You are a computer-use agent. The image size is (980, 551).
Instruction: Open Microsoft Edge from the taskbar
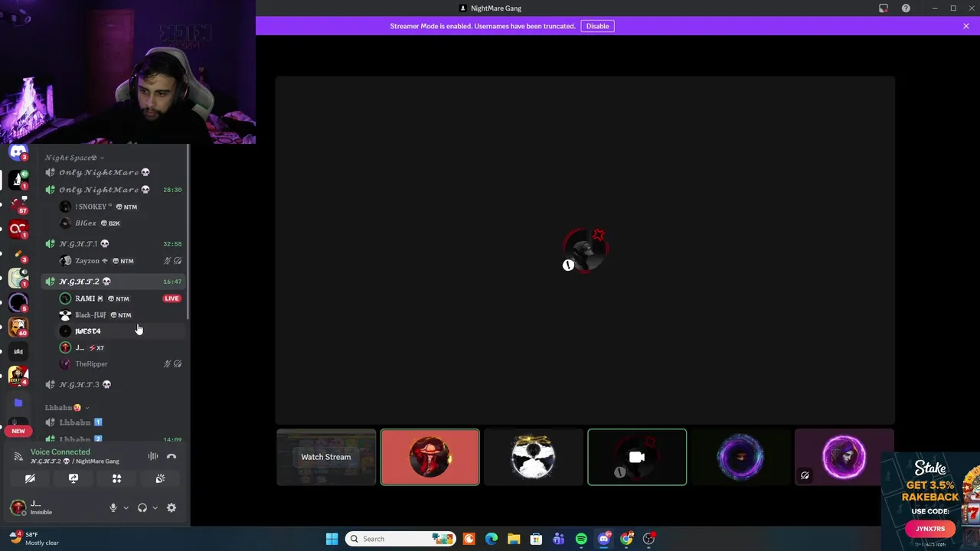[491, 539]
